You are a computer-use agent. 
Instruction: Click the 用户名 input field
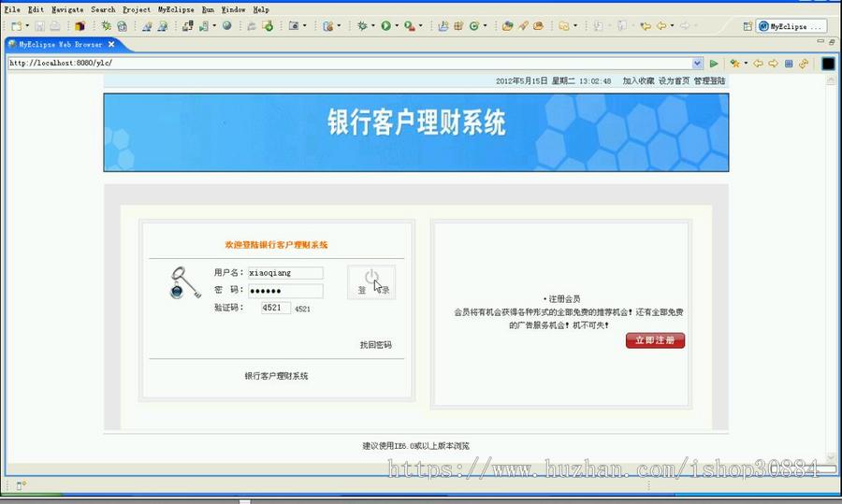point(285,273)
